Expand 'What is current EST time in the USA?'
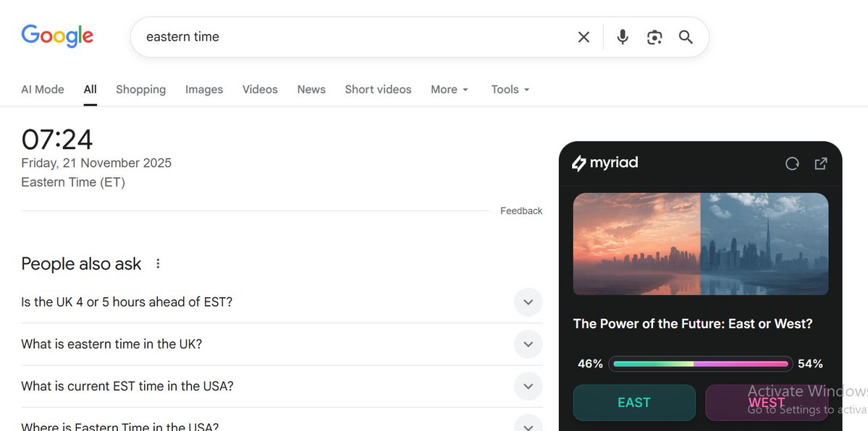This screenshot has width=868, height=431. pos(528,386)
